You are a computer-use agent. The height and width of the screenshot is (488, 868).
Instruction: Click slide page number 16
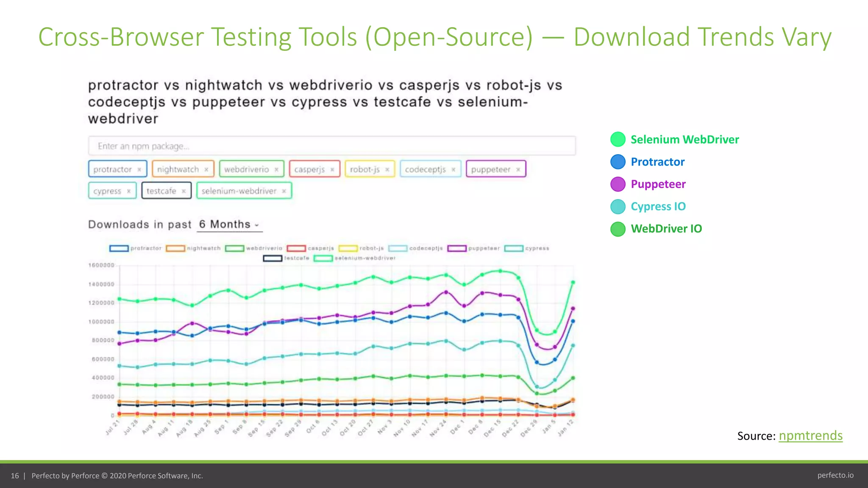[15, 476]
